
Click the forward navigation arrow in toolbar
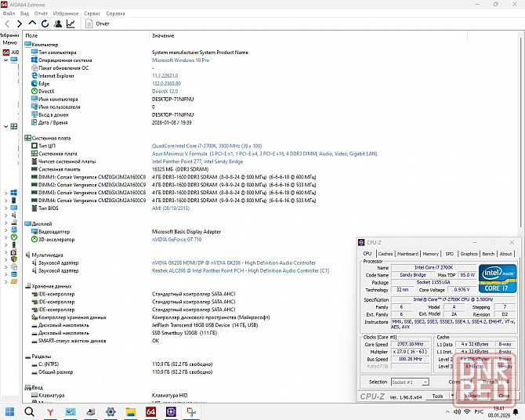[x=20, y=24]
